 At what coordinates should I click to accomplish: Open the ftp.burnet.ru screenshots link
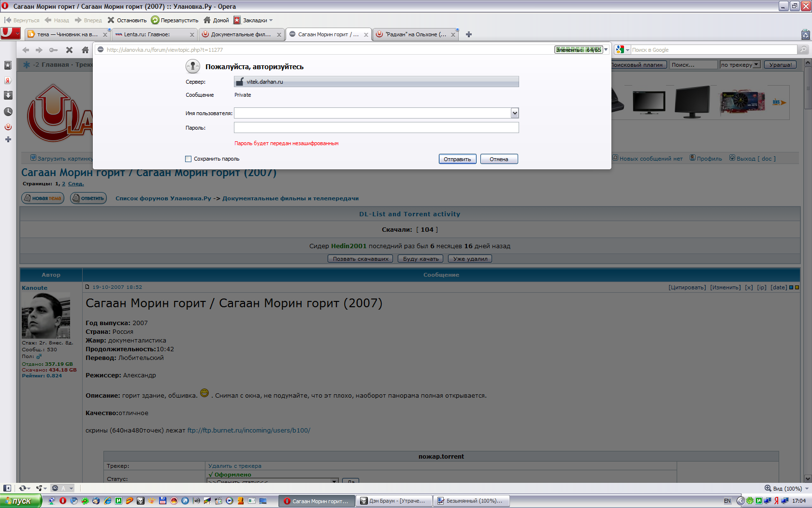tap(248, 430)
